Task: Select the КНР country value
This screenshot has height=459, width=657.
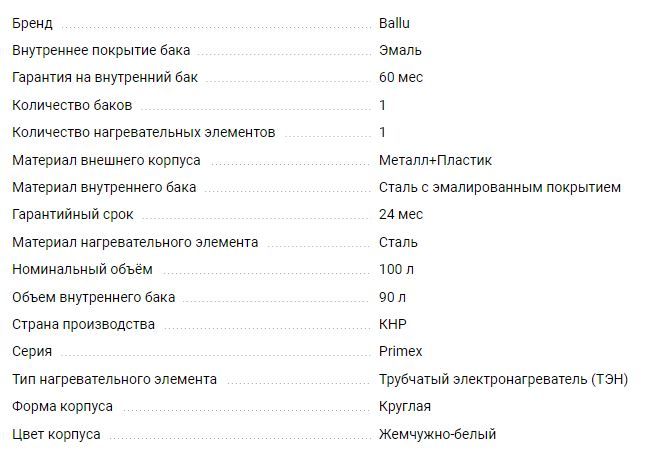Action: point(393,324)
